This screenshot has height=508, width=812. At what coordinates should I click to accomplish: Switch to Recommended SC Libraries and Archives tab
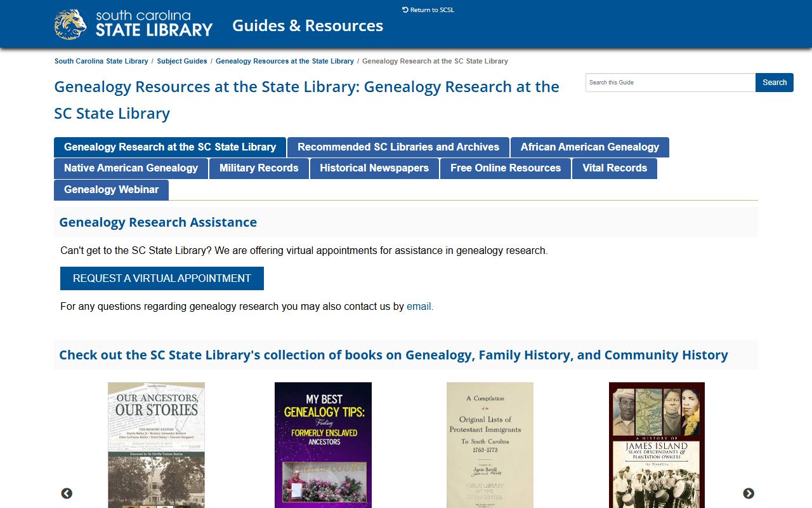tap(398, 147)
